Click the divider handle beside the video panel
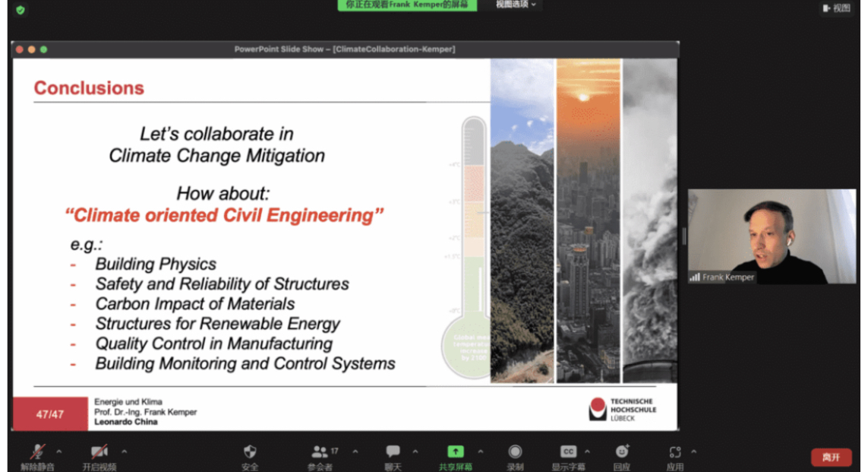Image resolution: width=868 pixels, height=472 pixels. (683, 236)
